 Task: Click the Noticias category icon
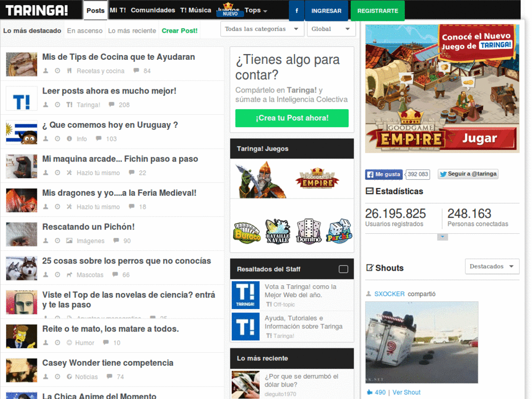[x=69, y=376]
